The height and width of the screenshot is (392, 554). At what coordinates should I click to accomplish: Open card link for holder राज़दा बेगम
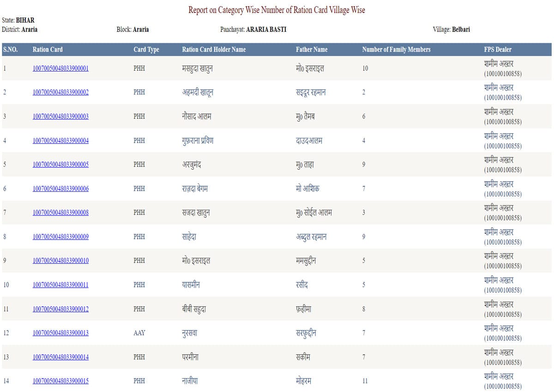pos(60,188)
